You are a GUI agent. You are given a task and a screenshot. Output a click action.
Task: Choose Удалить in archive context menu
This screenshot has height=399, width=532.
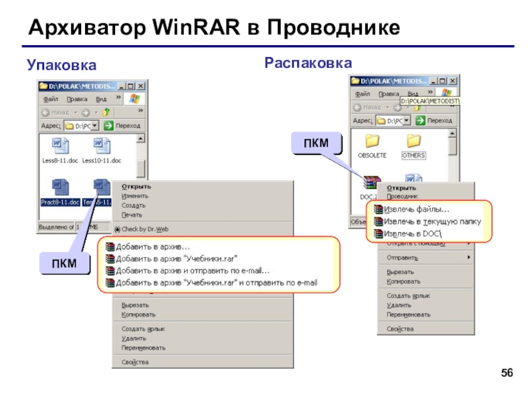tap(398, 305)
